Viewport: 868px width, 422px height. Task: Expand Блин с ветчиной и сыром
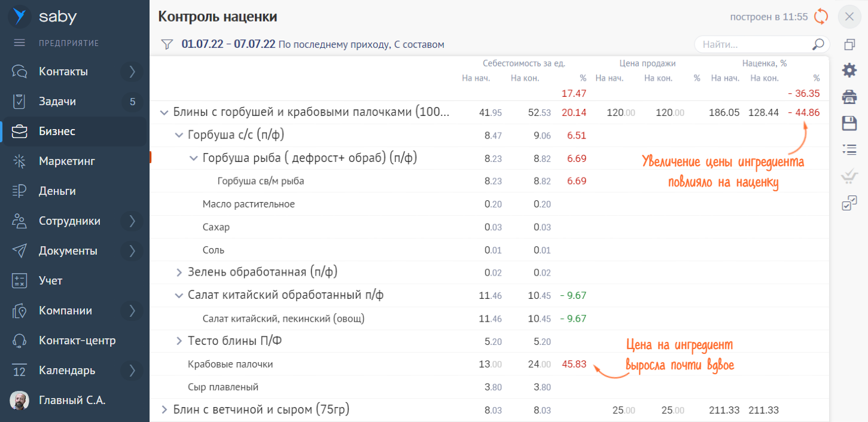pyautogui.click(x=164, y=409)
